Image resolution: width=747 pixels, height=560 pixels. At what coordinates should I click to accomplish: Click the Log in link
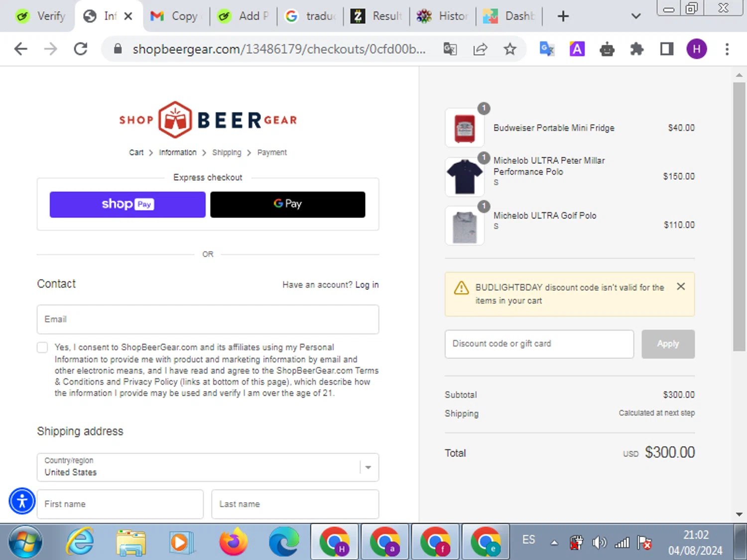[x=367, y=285]
